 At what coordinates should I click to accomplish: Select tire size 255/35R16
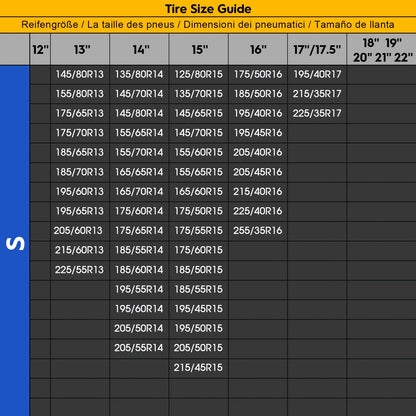point(258,230)
